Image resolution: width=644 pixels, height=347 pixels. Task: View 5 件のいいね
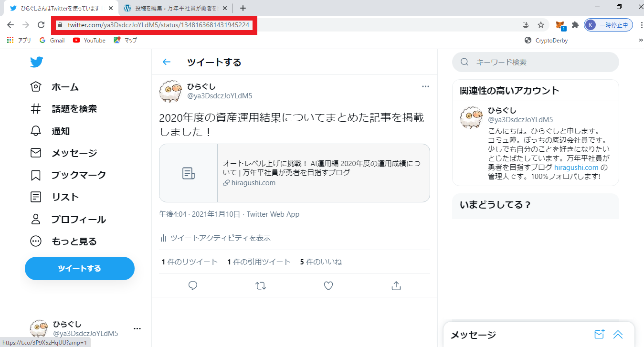pyautogui.click(x=321, y=262)
